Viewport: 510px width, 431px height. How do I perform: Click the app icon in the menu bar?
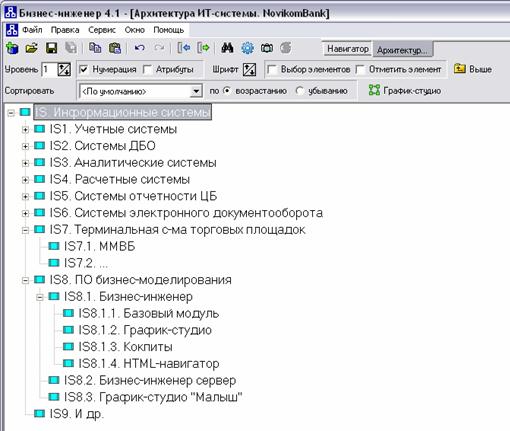pos(12,30)
